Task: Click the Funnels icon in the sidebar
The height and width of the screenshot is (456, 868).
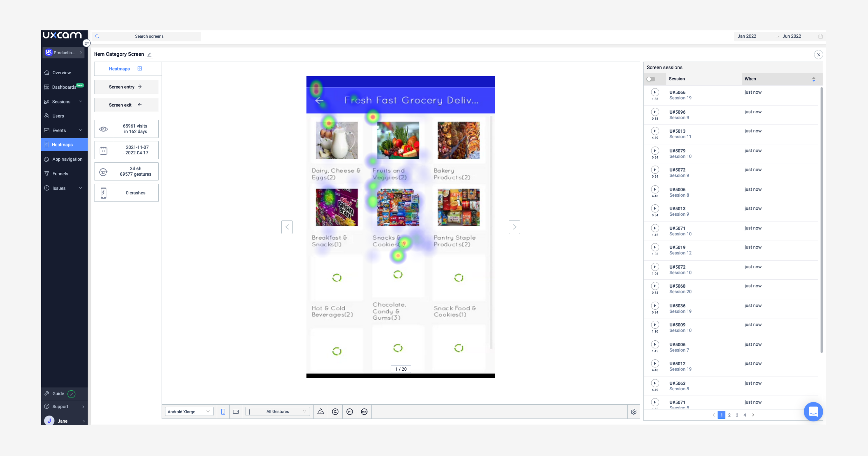Action: click(x=47, y=173)
